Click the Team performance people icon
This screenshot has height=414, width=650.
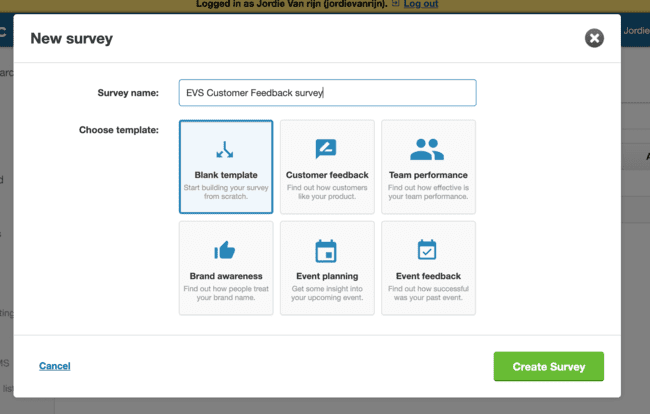tap(427, 149)
